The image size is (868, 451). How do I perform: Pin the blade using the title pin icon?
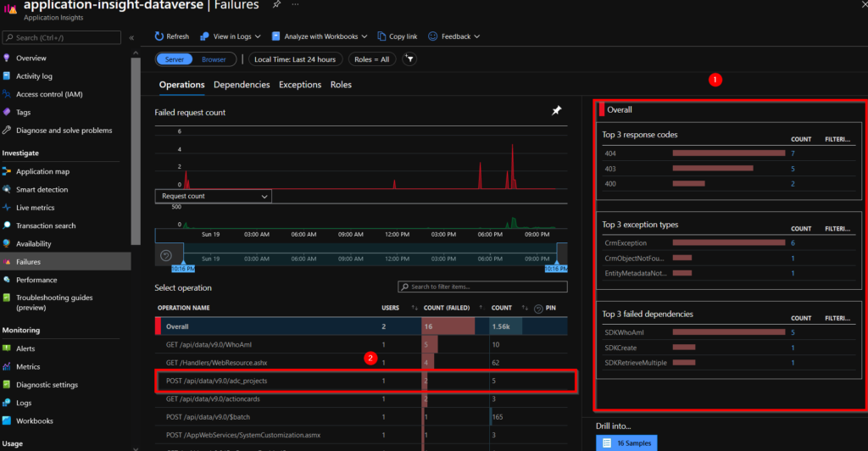tap(276, 4)
